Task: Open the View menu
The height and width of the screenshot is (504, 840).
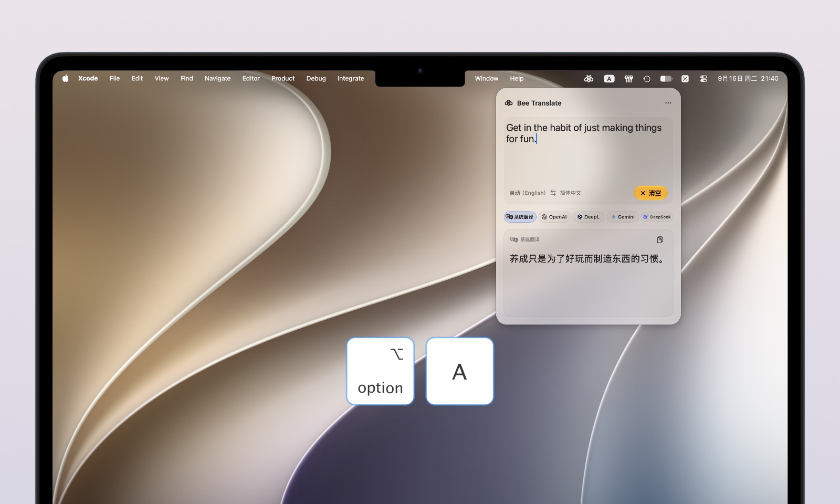Action: click(162, 78)
